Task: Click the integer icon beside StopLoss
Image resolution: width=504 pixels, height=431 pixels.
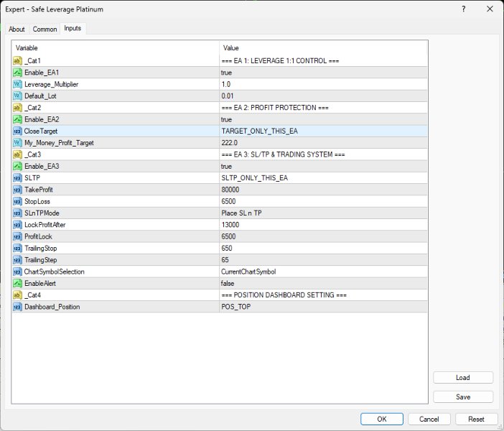Action: (x=17, y=201)
